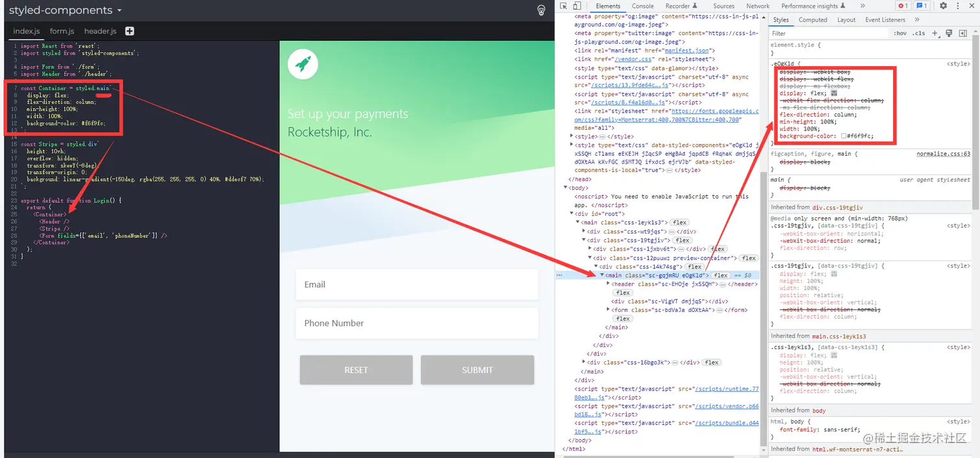Switch to the Elements panel tab
Viewport: 980px width, 458px height.
[x=608, y=6]
